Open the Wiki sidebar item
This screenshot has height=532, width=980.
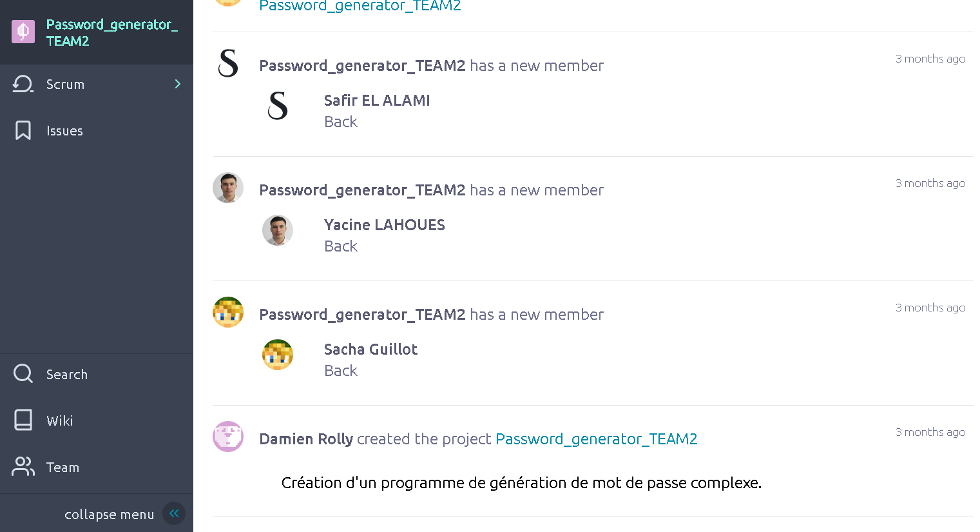(59, 421)
